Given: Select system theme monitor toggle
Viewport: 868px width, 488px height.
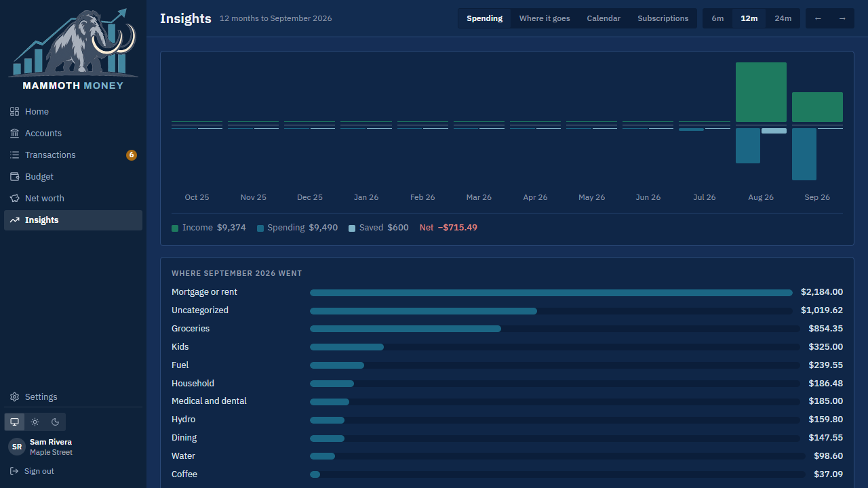Looking at the screenshot, I should coord(14,422).
